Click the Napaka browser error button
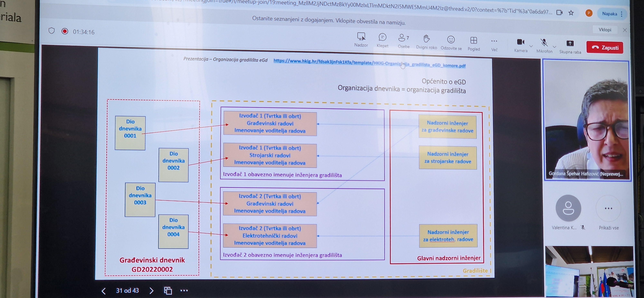The image size is (644, 298). (x=610, y=14)
